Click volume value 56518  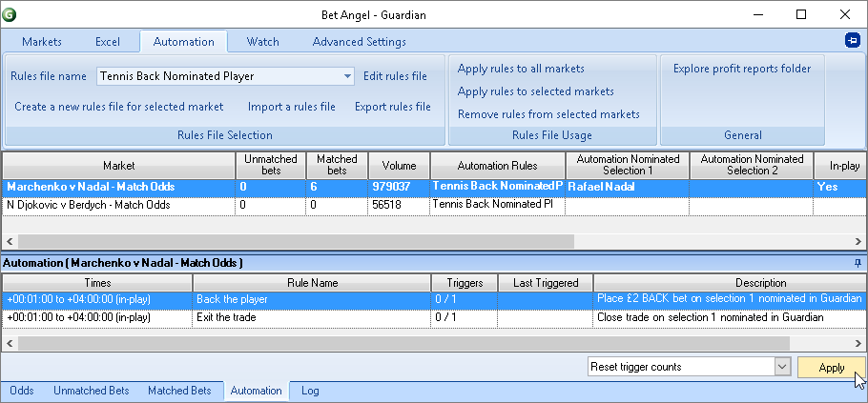click(387, 205)
